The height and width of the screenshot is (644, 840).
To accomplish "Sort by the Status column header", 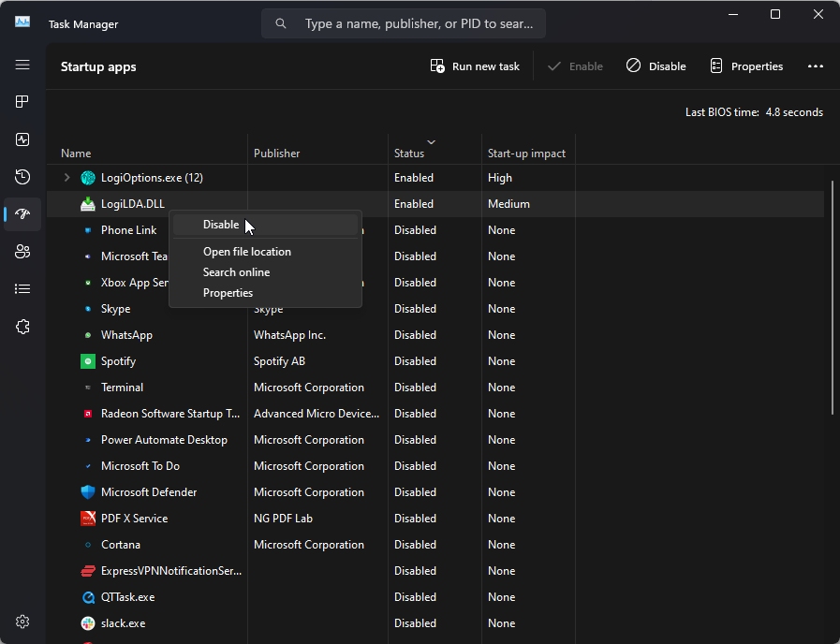I will (409, 153).
